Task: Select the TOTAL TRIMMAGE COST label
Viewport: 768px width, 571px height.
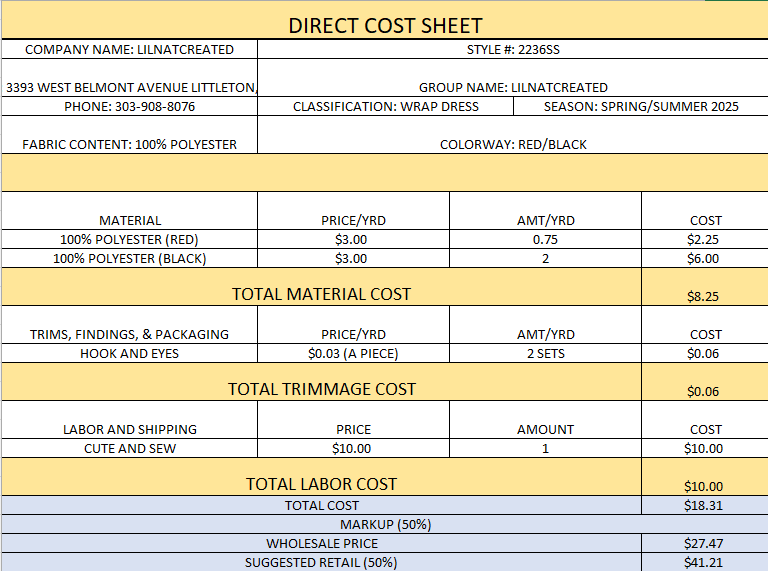Action: click(321, 382)
